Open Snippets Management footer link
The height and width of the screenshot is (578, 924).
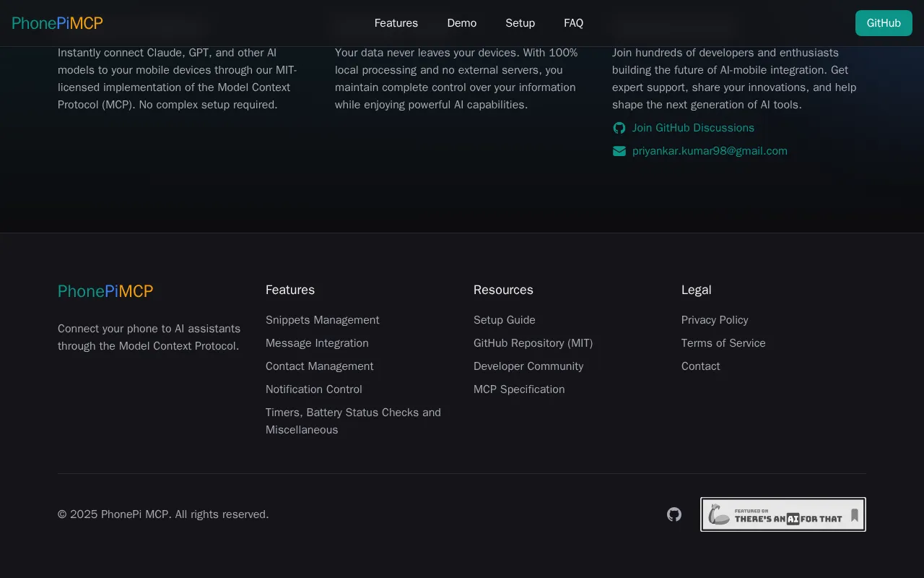click(323, 320)
